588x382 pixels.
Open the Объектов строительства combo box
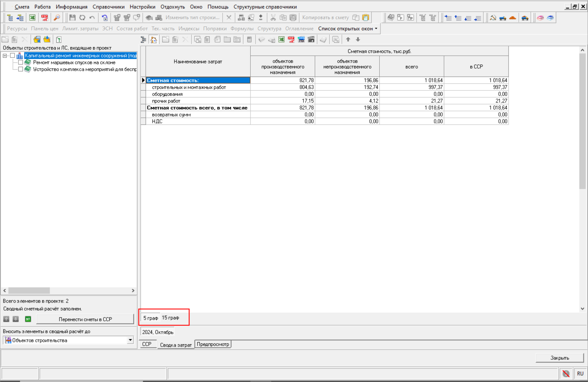(130, 340)
